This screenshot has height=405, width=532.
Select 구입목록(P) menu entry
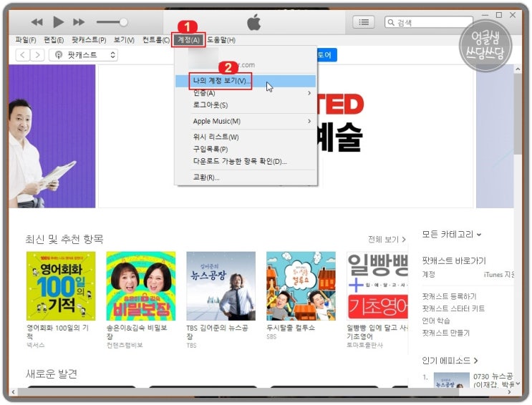[246, 150]
